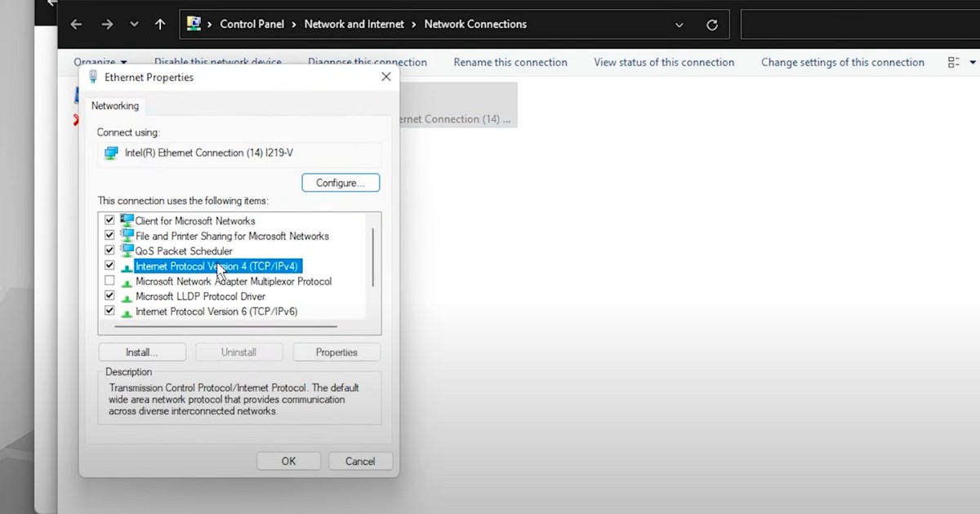The image size is (980, 514).
Task: Expand the address bar history dropdown
Action: click(x=679, y=24)
